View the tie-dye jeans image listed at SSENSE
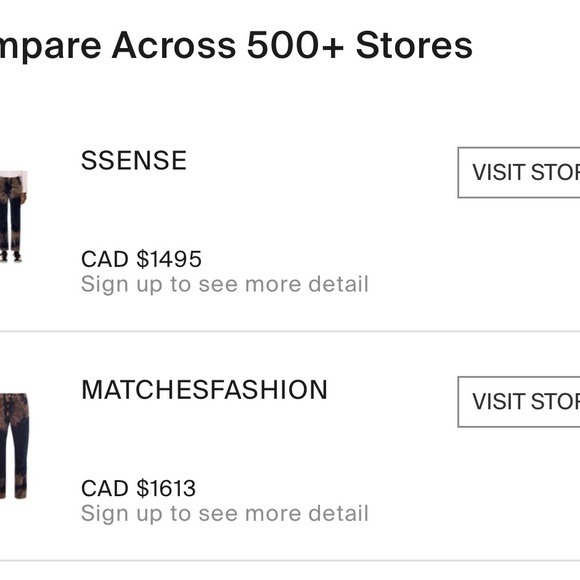Image resolution: width=580 pixels, height=580 pixels. pos(13,216)
